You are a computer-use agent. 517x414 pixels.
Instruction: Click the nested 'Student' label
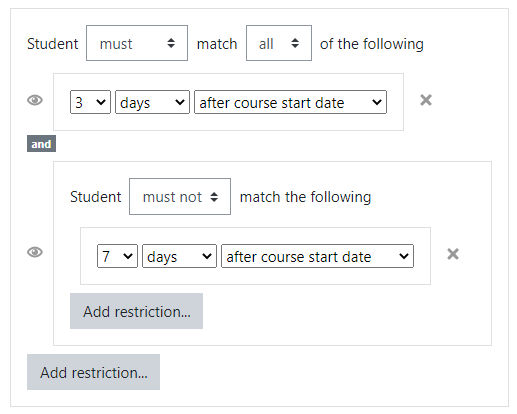click(x=96, y=197)
